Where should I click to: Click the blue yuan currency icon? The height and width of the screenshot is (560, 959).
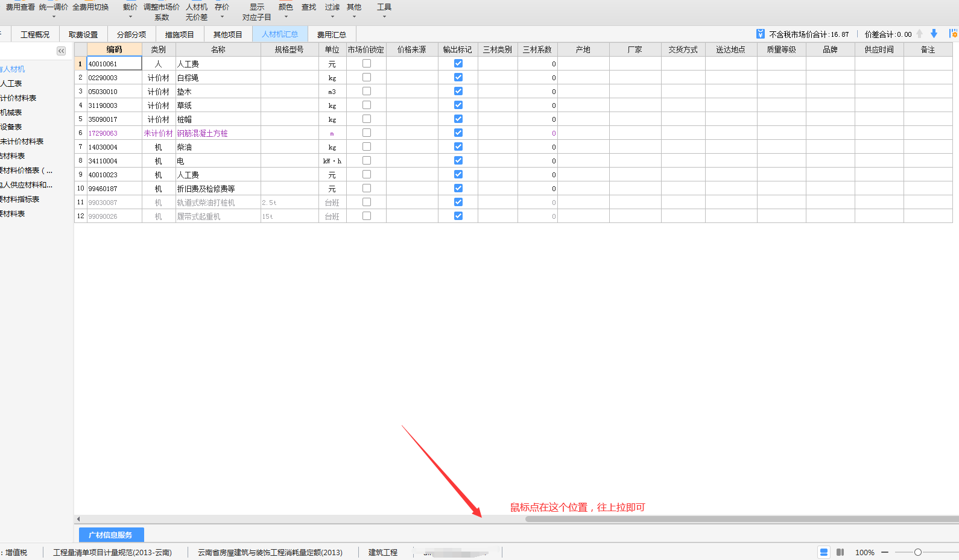click(760, 34)
